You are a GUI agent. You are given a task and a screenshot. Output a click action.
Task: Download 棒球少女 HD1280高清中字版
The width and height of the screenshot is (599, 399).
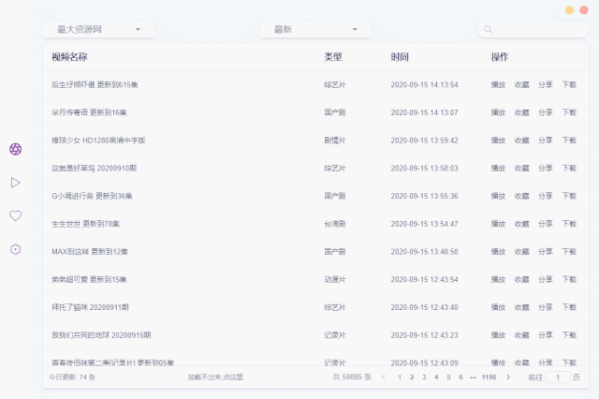tap(569, 140)
